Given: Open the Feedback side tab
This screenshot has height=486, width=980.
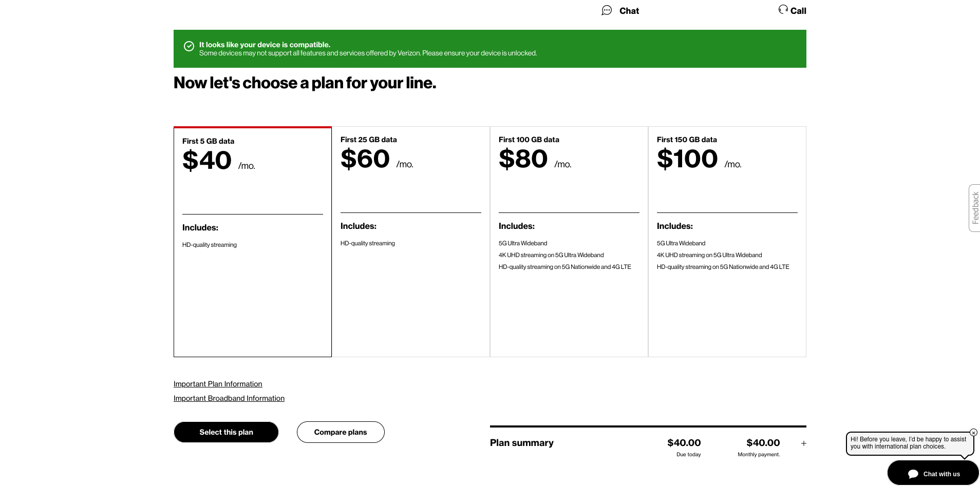Looking at the screenshot, I should [974, 208].
